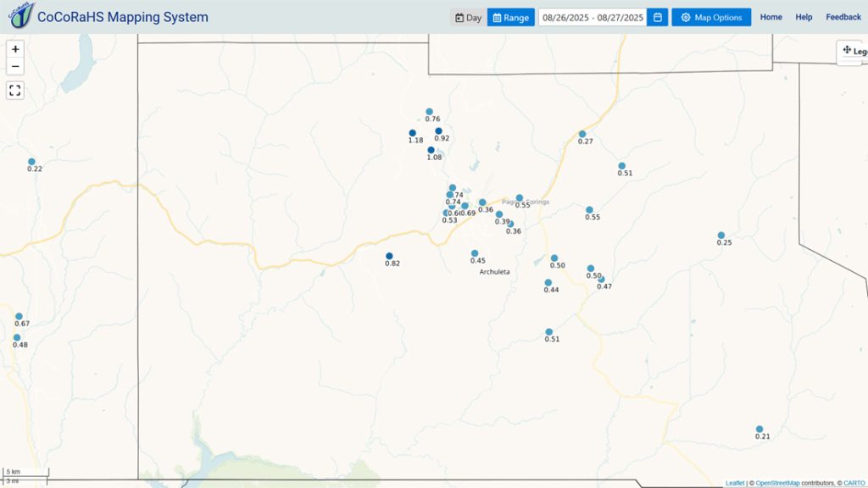The height and width of the screenshot is (488, 868).
Task: Select the 0.92 precipitation station marker
Action: click(x=438, y=131)
